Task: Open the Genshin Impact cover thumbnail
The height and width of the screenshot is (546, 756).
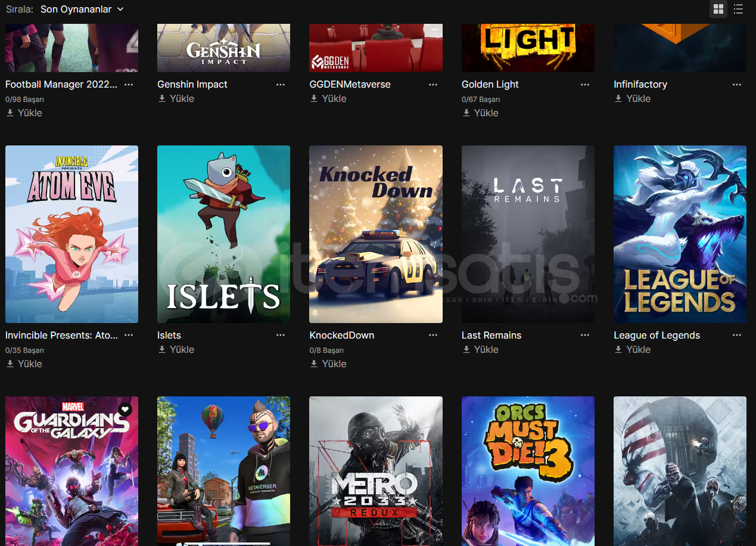Action: pyautogui.click(x=223, y=48)
